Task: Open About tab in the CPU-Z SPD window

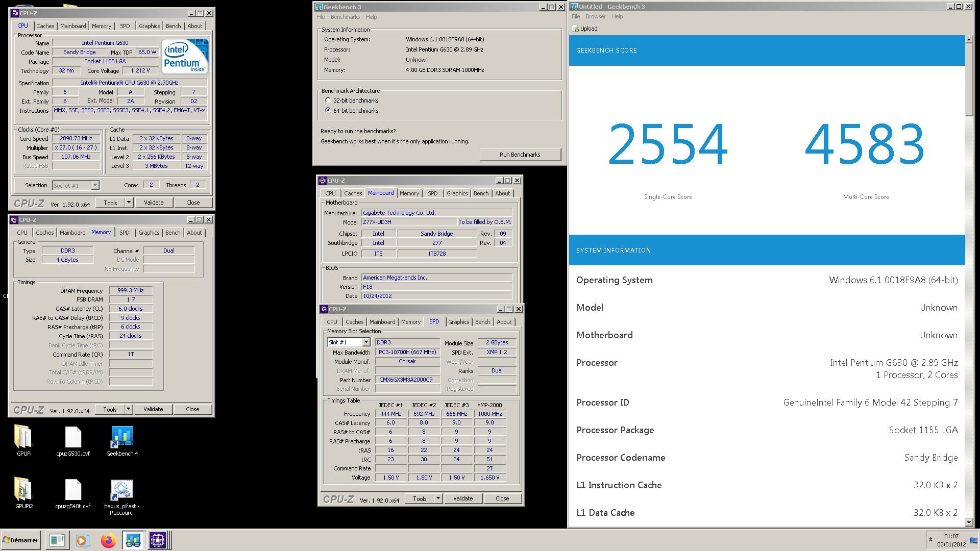Action: 504,322
